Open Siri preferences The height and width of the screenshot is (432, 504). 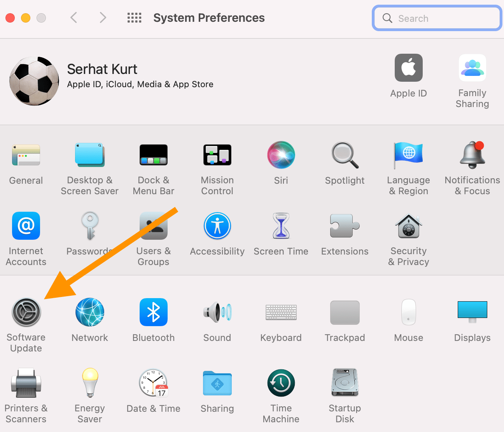pyautogui.click(x=281, y=155)
